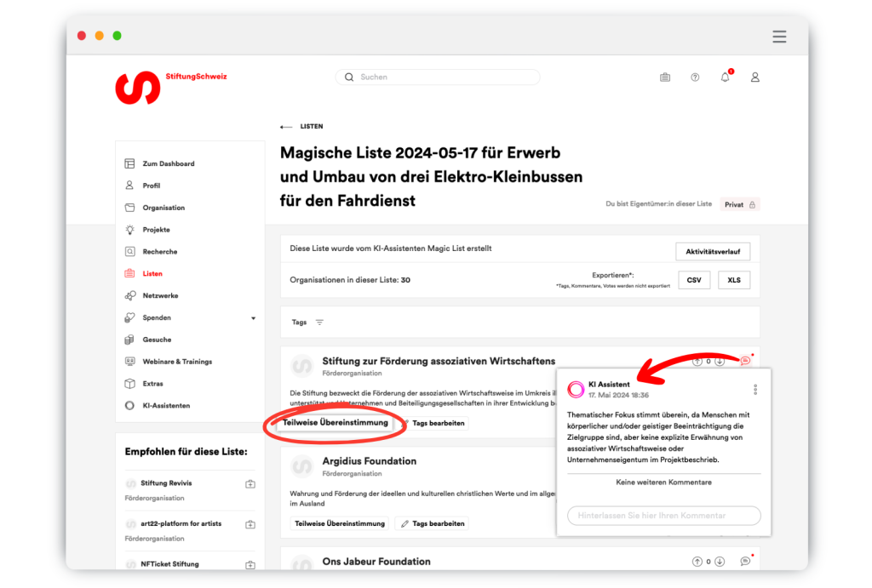Click the StiftungSchweiz logo
872x588 pixels.
point(138,88)
